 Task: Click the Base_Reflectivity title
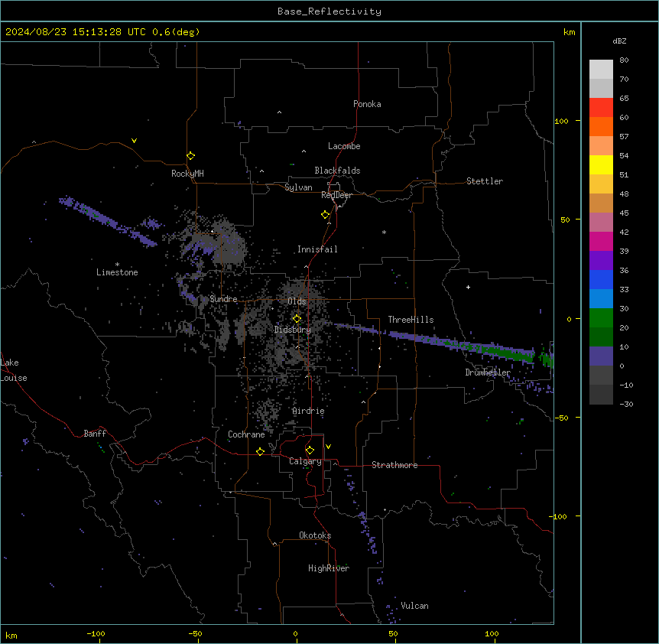click(329, 11)
